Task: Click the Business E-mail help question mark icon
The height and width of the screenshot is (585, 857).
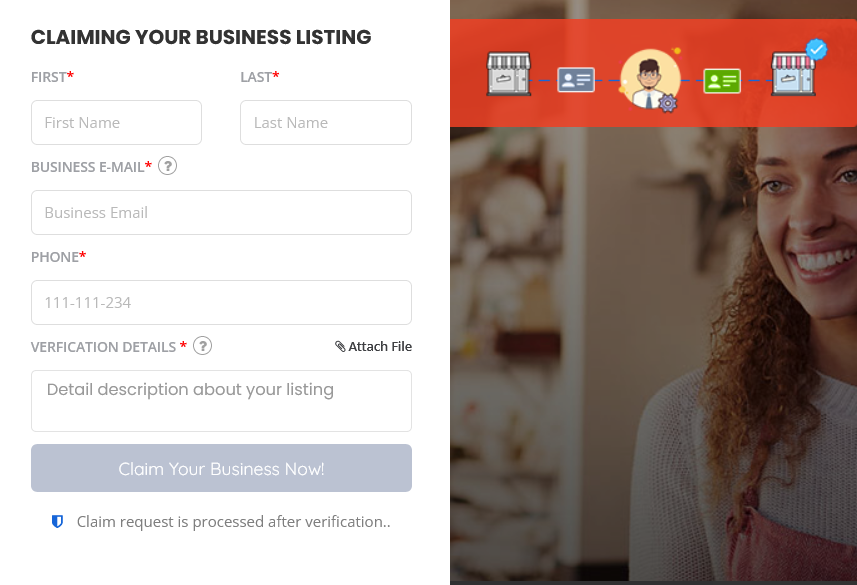Action: 167,166
